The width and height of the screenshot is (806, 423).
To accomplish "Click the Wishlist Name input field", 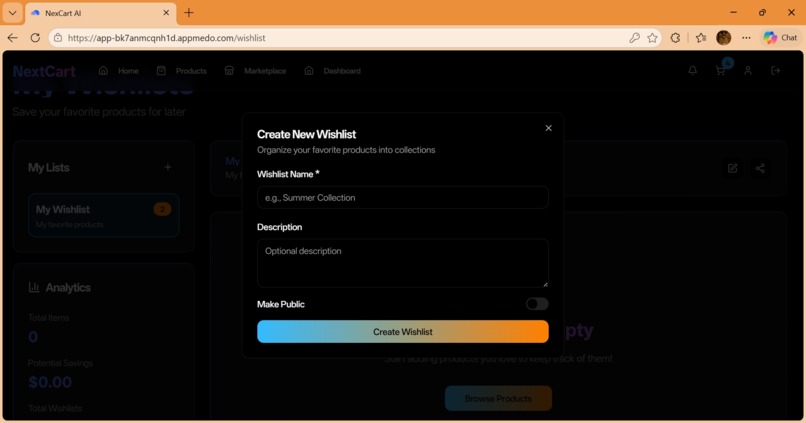I will click(x=402, y=197).
